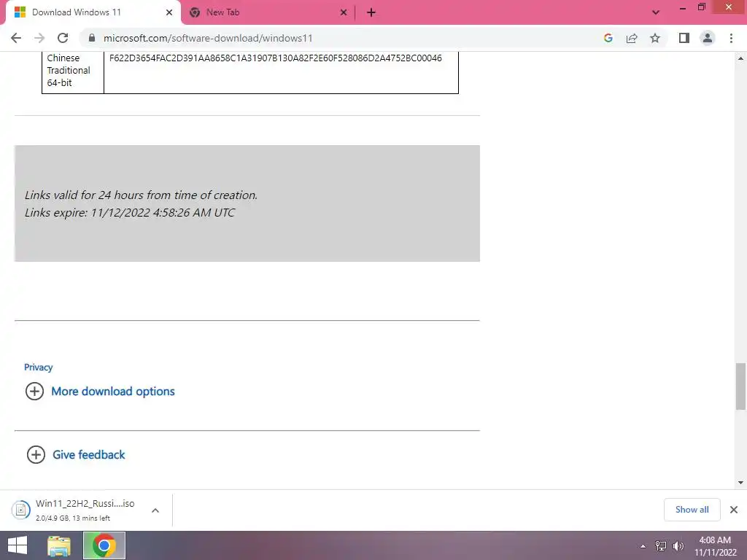Screen dimensions: 747x560
Task: Click the page scrollbar down arrow
Action: [740, 483]
